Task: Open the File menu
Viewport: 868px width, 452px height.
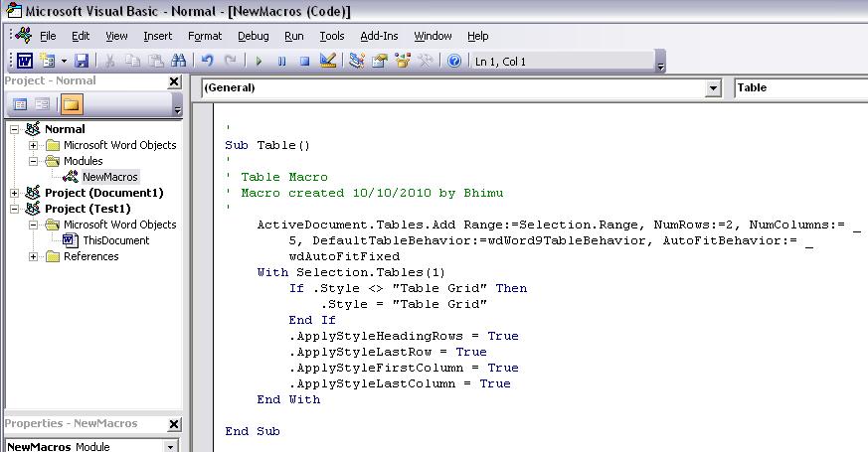Action: pyautogui.click(x=48, y=36)
